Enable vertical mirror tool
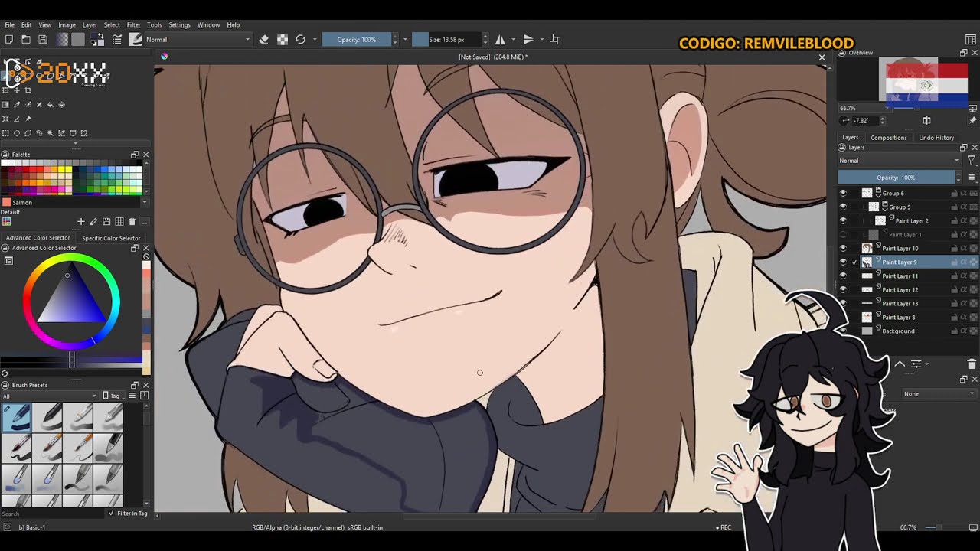This screenshot has height=551, width=980. 528,40
